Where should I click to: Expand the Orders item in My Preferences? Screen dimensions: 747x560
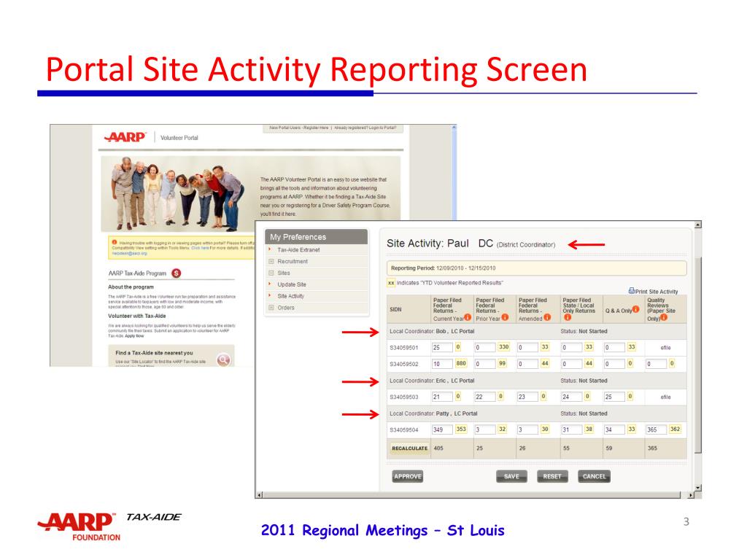[271, 308]
